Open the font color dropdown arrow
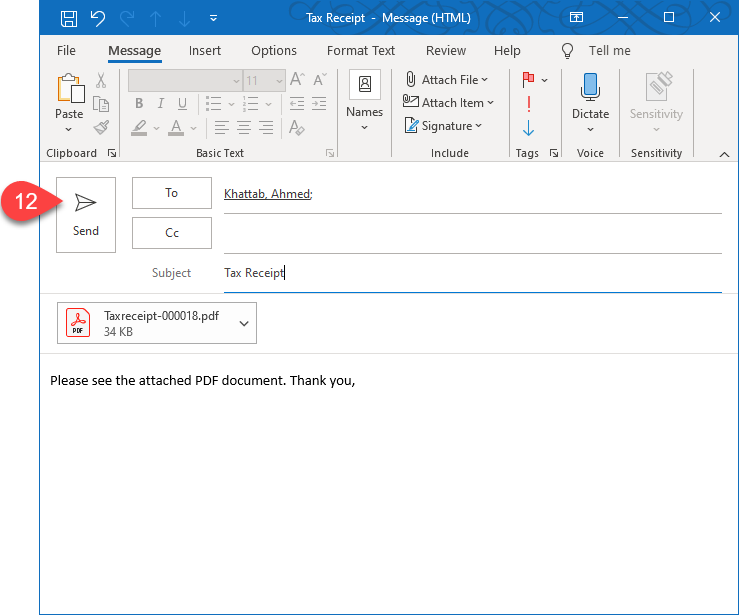This screenshot has width=739, height=615. click(193, 128)
